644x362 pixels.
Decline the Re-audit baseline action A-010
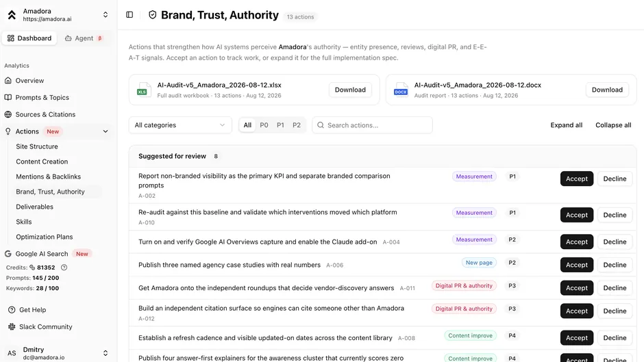[615, 215]
